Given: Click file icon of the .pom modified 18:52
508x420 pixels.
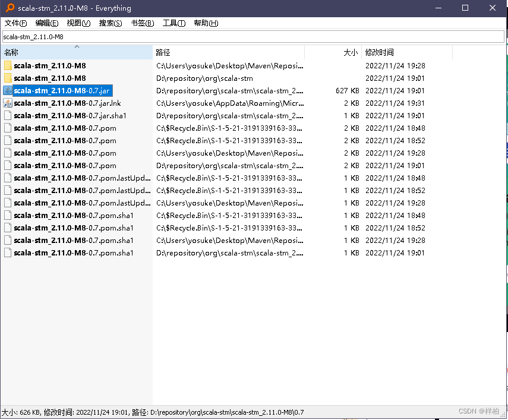Looking at the screenshot, I should (8, 141).
